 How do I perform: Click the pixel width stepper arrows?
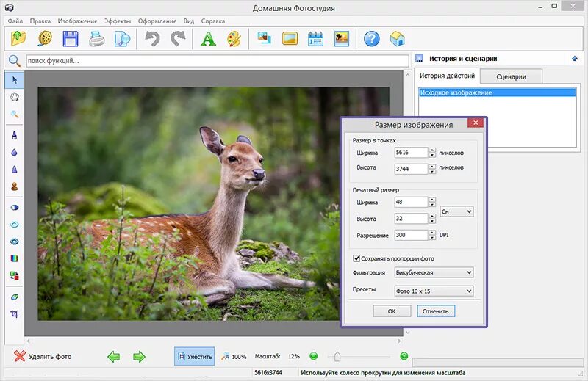click(432, 153)
